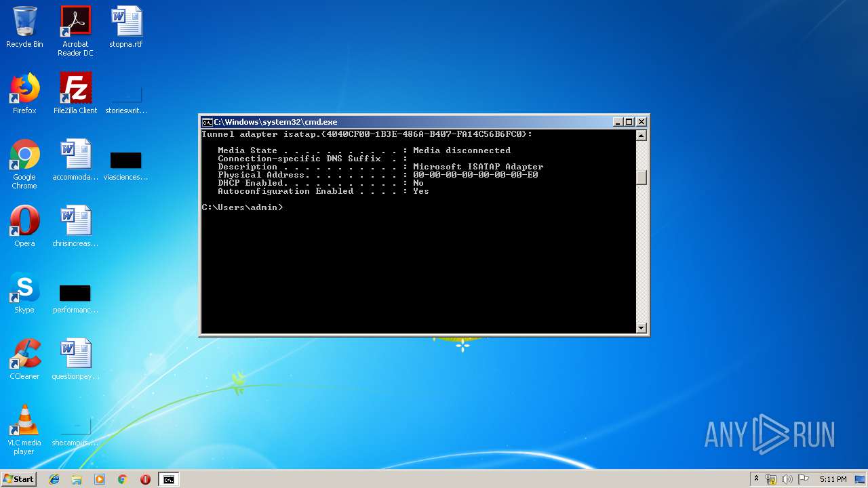Click physical address 00-00-00-00-00-00-00-E0
The height and width of the screenshot is (488, 868).
point(475,175)
